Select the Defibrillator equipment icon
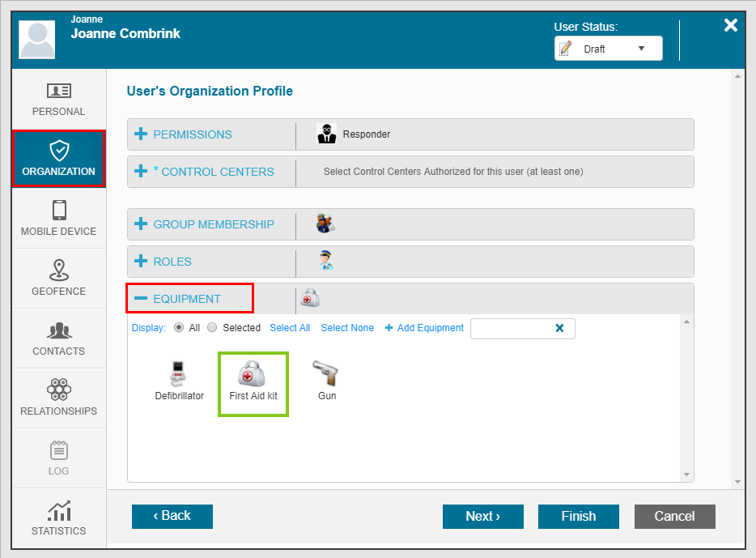The width and height of the screenshot is (756, 558). [179, 374]
